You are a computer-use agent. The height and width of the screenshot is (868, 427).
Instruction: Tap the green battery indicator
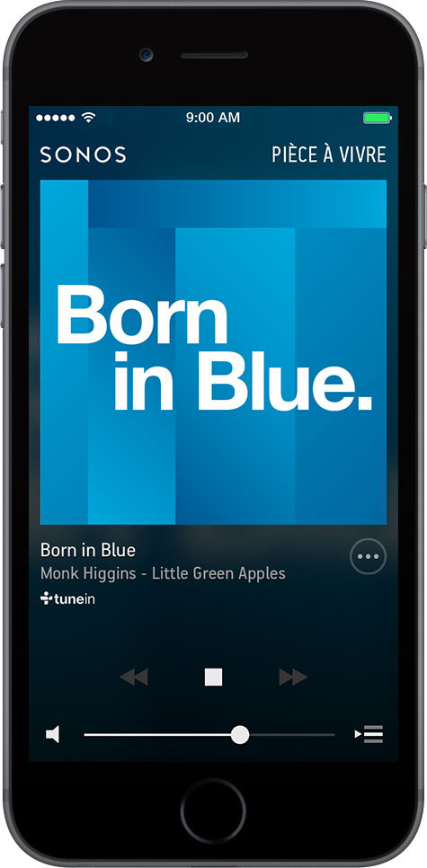point(378,118)
